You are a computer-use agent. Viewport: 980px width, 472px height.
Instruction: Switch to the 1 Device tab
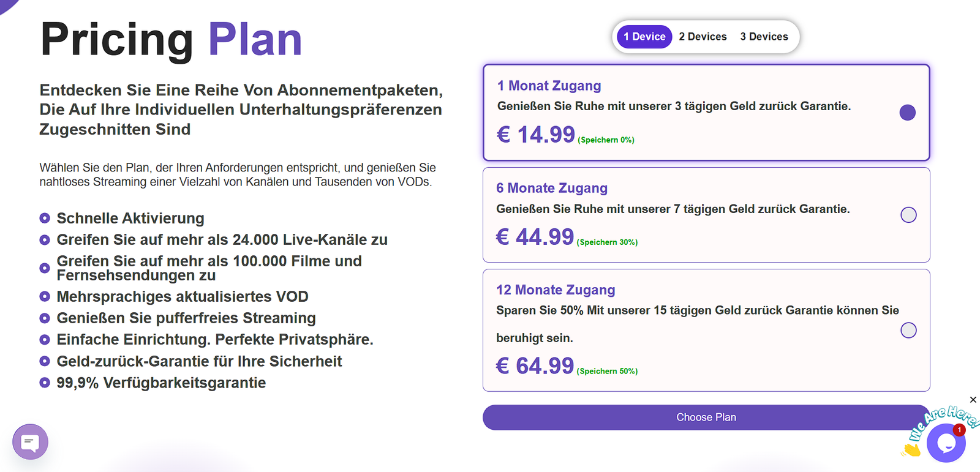[644, 37]
